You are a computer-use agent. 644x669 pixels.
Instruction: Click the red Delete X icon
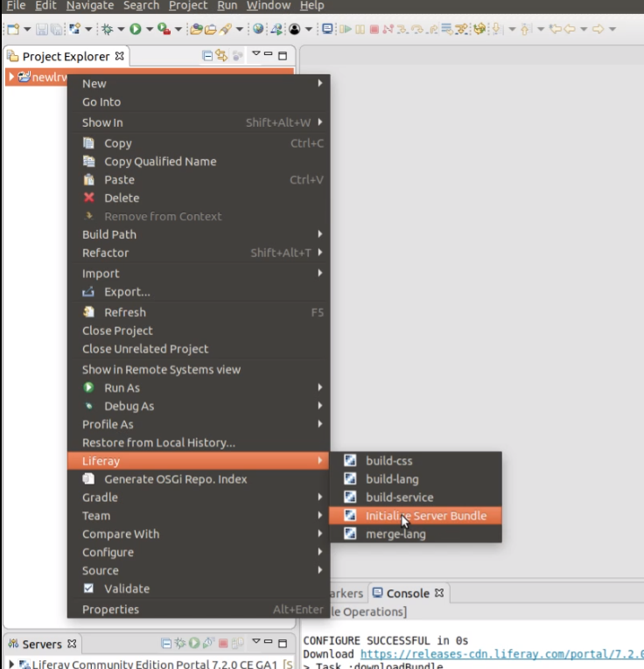tap(88, 198)
